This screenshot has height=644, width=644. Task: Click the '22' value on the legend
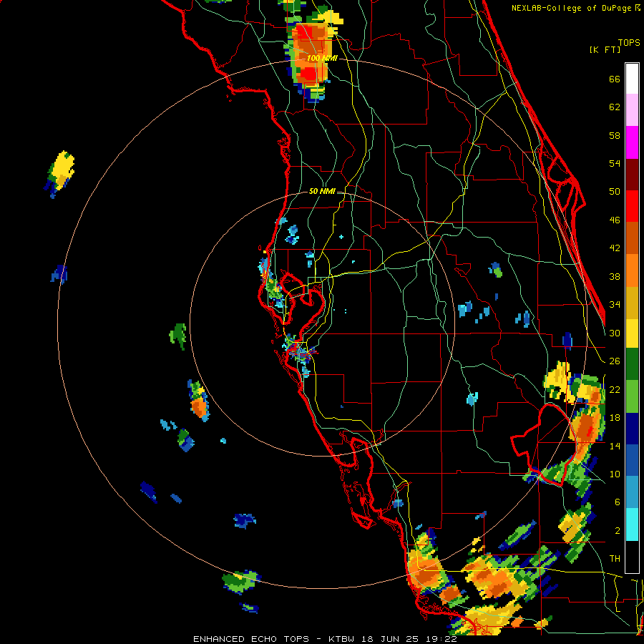[x=615, y=389]
